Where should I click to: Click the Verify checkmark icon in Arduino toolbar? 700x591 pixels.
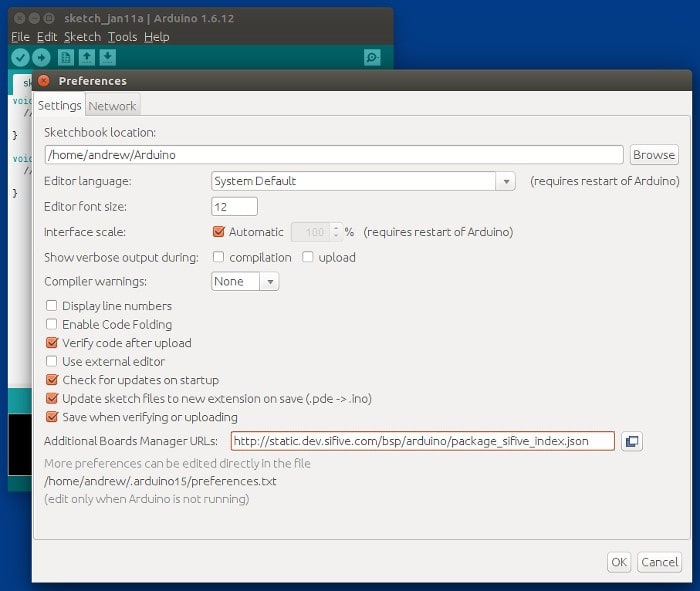click(20, 58)
